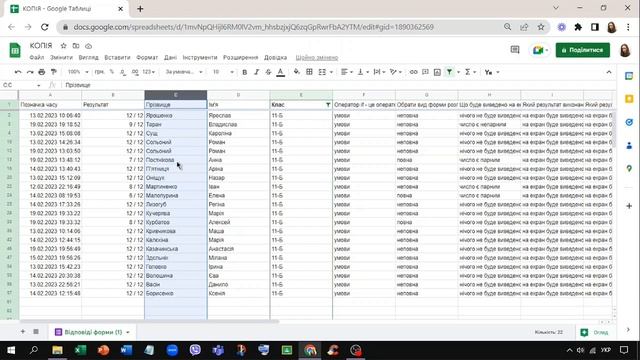Image resolution: width=640 pixels, height=360 pixels.
Task: Open the filter on the Клас column header
Action: (328, 105)
